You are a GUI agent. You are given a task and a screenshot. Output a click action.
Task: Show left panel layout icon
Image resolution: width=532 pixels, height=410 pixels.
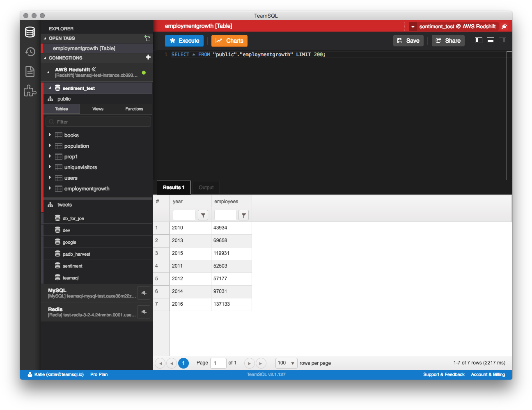click(x=479, y=40)
